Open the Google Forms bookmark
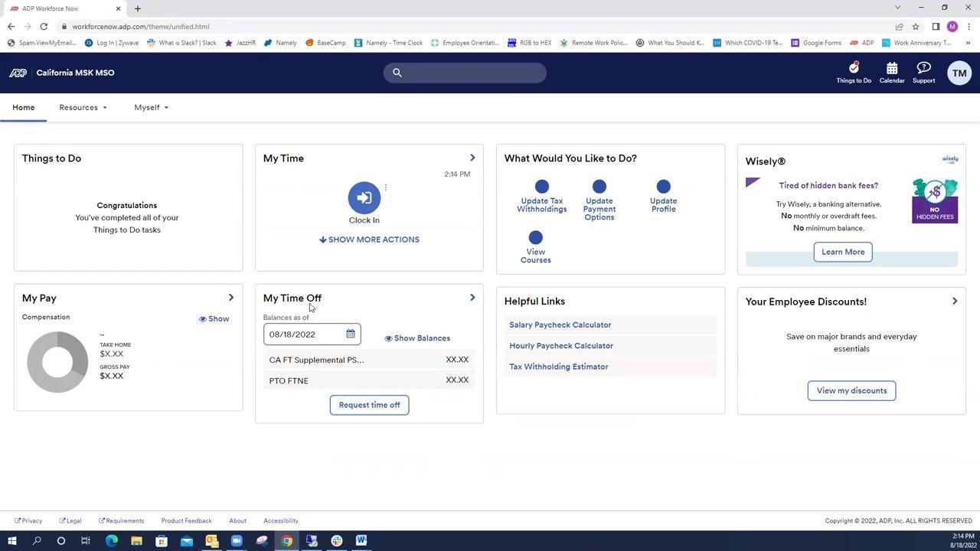Image resolution: width=980 pixels, height=551 pixels. point(816,43)
